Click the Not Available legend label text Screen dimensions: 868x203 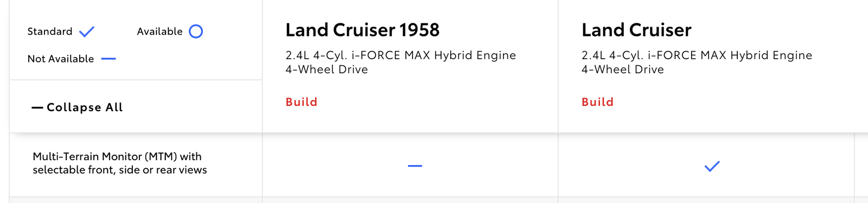(x=61, y=59)
